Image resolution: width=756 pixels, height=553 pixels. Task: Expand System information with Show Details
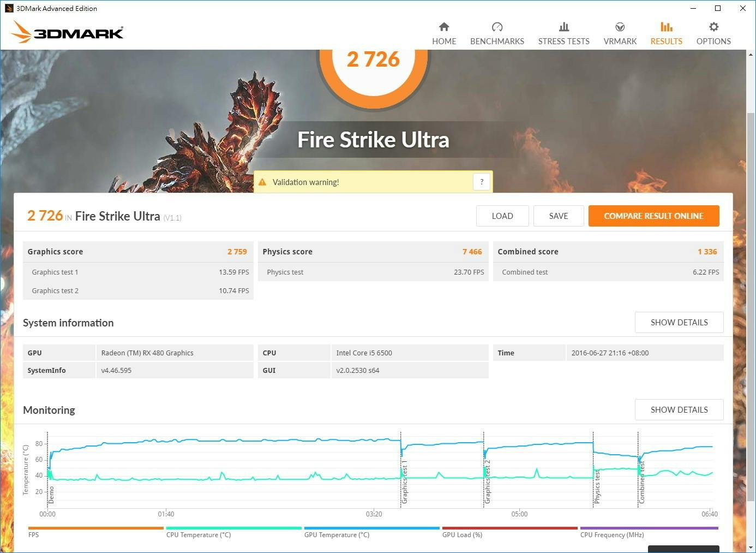pyautogui.click(x=679, y=323)
